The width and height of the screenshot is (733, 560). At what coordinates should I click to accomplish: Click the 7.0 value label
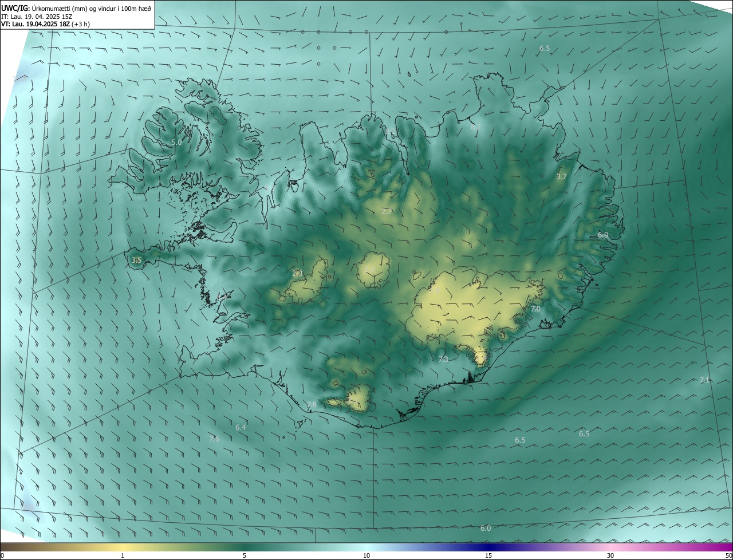(535, 309)
